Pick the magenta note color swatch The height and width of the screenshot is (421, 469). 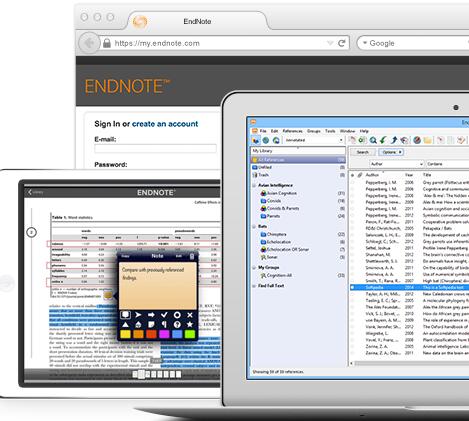point(164,334)
